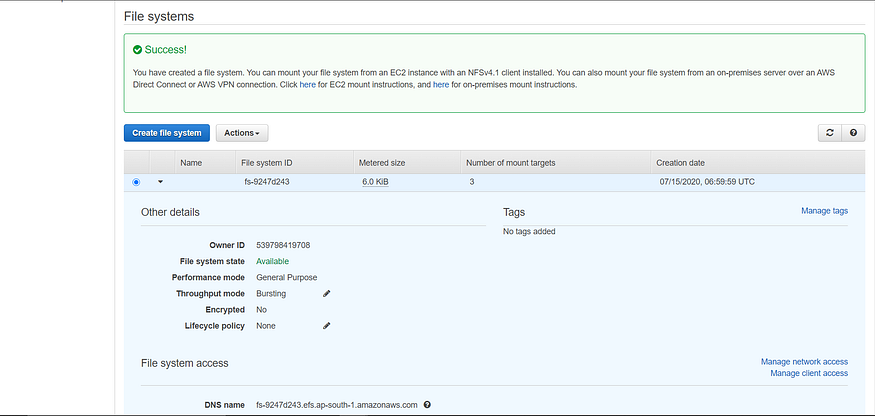Viewport: 875px width, 416px height.
Task: Collapse the fs-9247d243 row details arrow
Action: point(160,181)
